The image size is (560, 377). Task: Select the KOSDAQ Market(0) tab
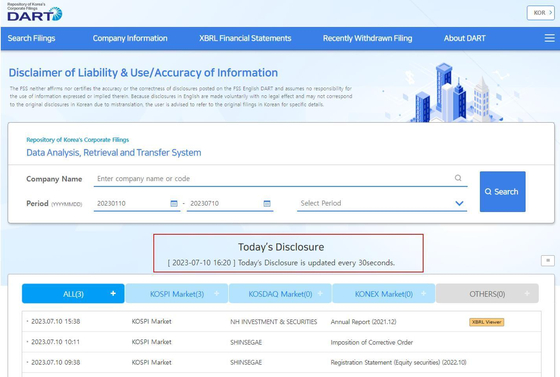click(280, 294)
